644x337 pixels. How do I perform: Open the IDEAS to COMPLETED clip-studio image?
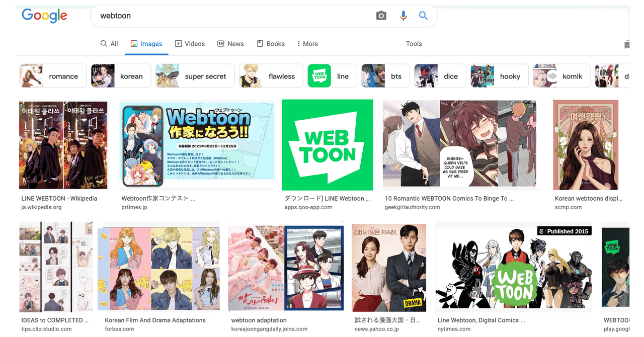(x=56, y=267)
